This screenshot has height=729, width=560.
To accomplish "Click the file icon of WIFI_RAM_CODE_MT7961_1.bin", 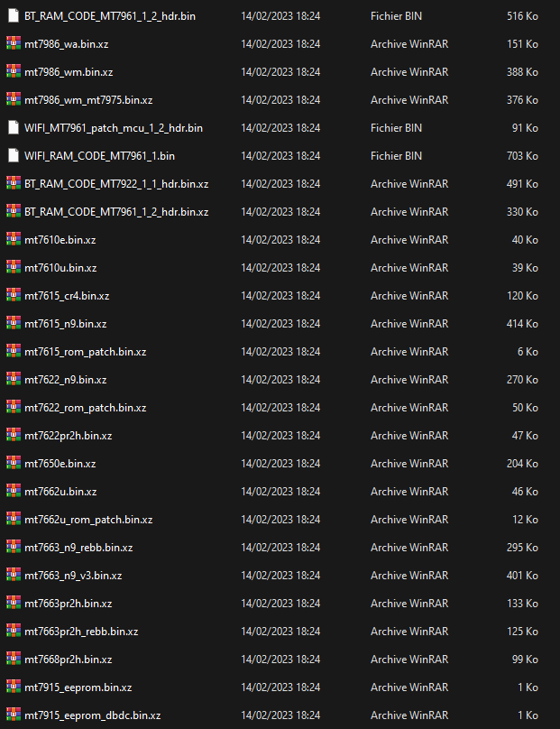I will (13, 156).
